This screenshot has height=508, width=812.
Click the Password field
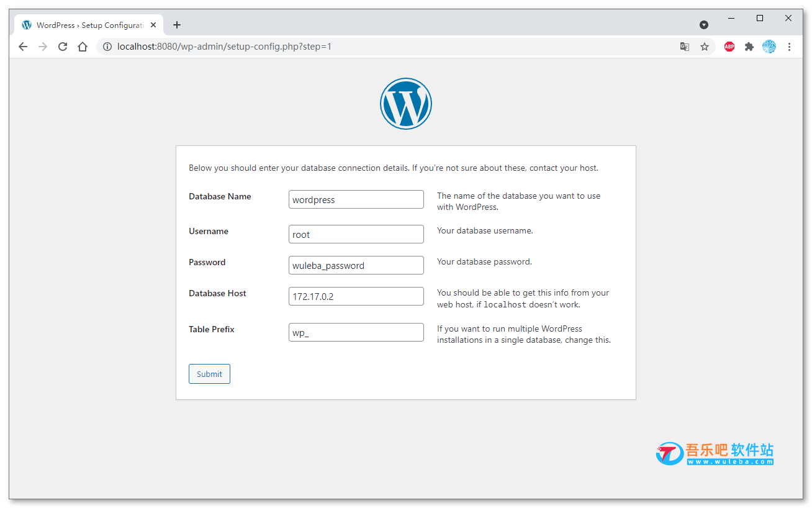click(356, 265)
